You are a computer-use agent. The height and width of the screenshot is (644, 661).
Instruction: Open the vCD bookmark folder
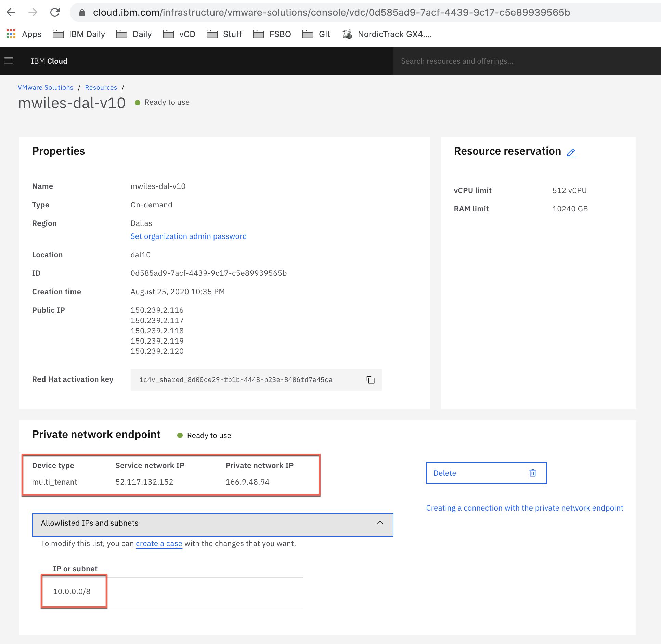pos(179,34)
